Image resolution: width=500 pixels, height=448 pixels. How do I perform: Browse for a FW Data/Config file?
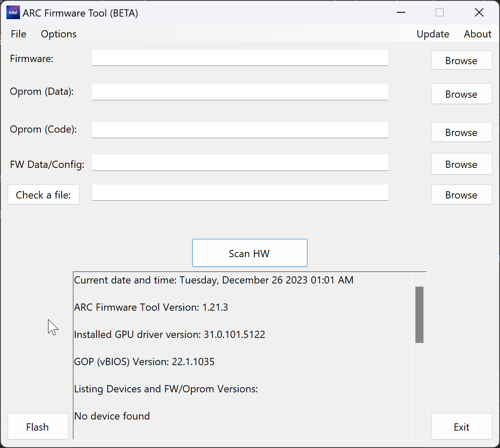coord(461,164)
